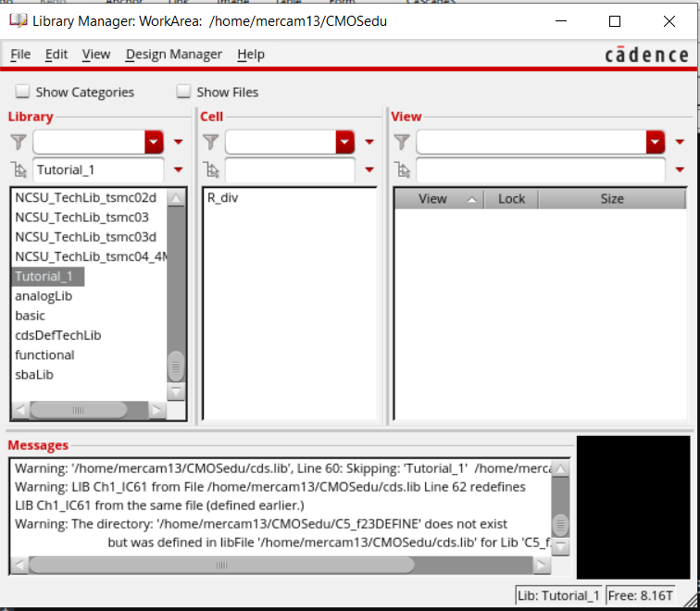Click the Cadence logo
The height and width of the screenshot is (611, 700).
coord(646,55)
